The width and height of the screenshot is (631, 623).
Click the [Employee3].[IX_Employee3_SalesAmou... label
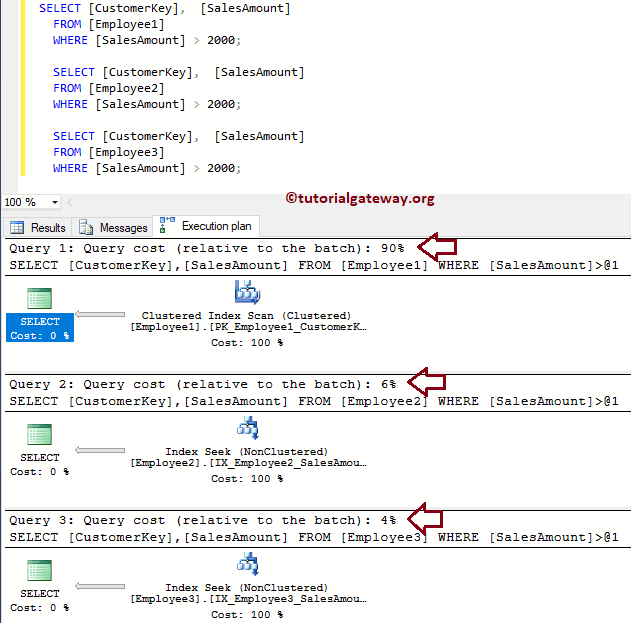click(x=248, y=599)
